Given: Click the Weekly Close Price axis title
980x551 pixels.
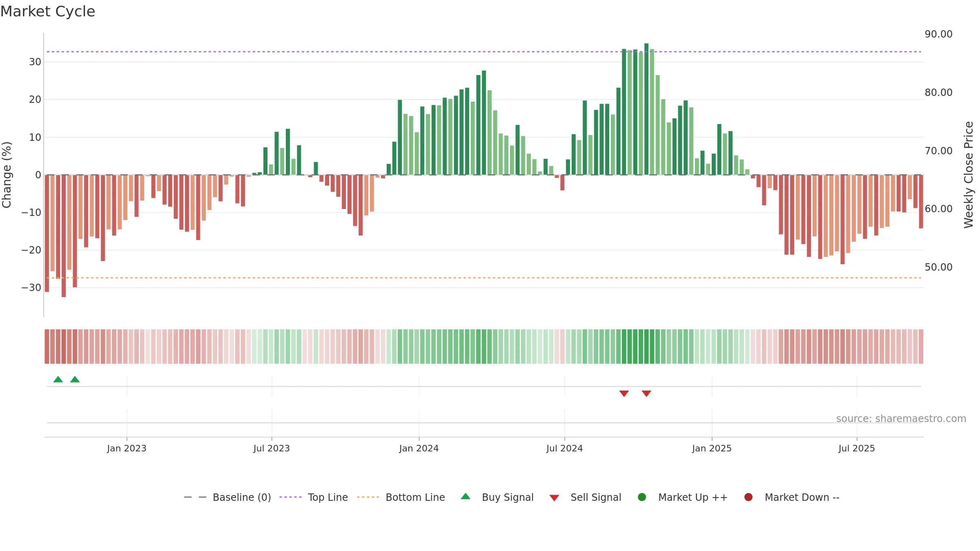Looking at the screenshot, I should [969, 175].
